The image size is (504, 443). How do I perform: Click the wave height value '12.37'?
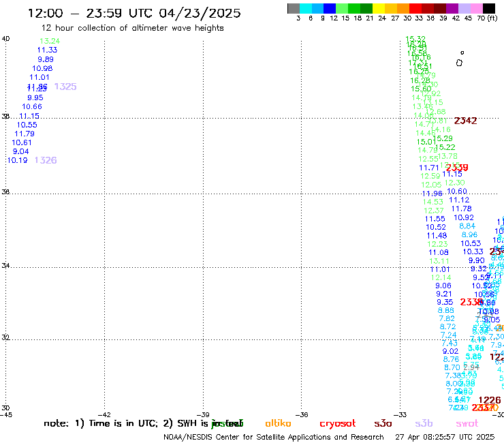(434, 211)
